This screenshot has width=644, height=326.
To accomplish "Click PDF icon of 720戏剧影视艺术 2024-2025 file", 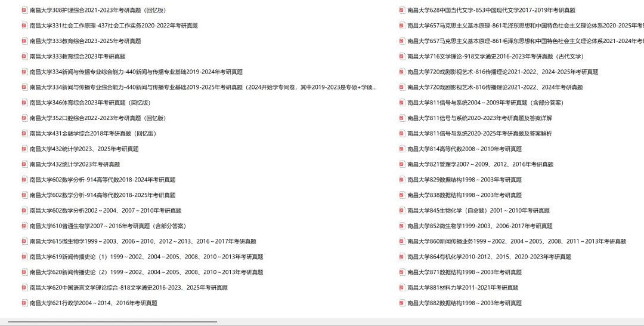I will 402,72.
